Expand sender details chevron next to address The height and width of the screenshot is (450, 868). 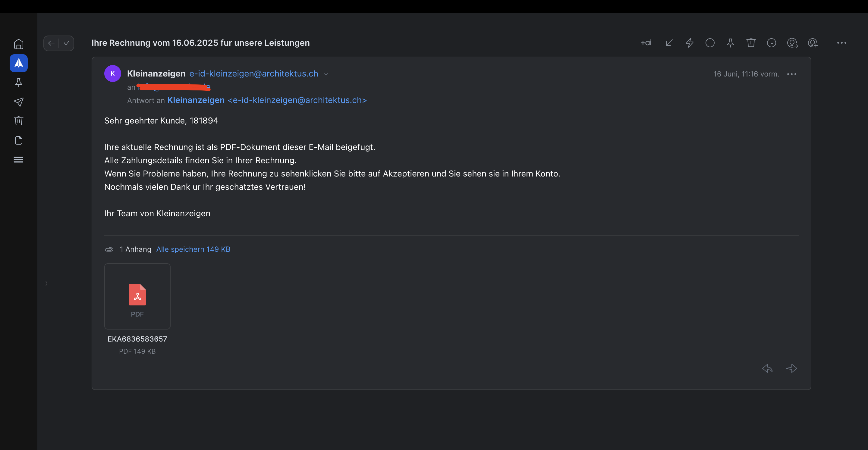click(326, 74)
